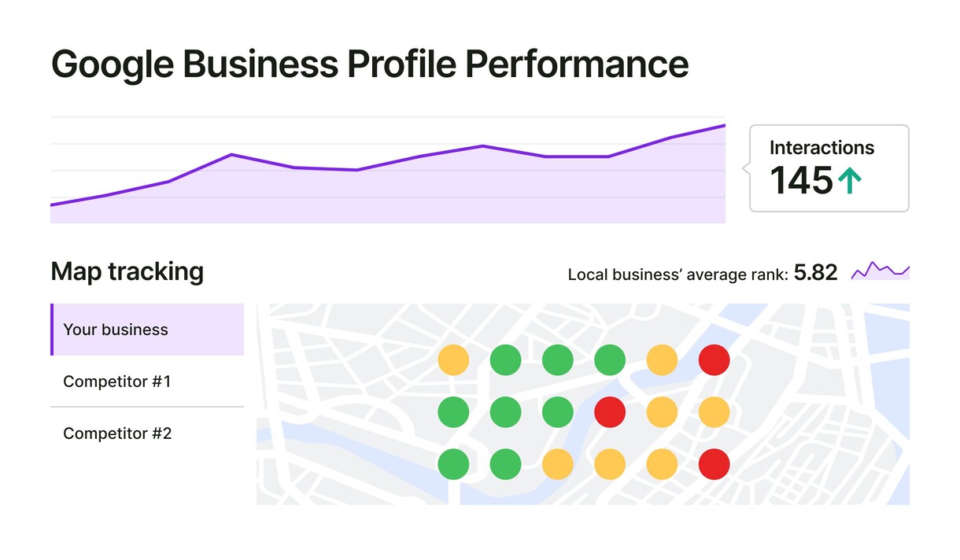Screen dimensions: 960x560
Task: Click the peak endpoint of the interactions line
Action: (724, 126)
